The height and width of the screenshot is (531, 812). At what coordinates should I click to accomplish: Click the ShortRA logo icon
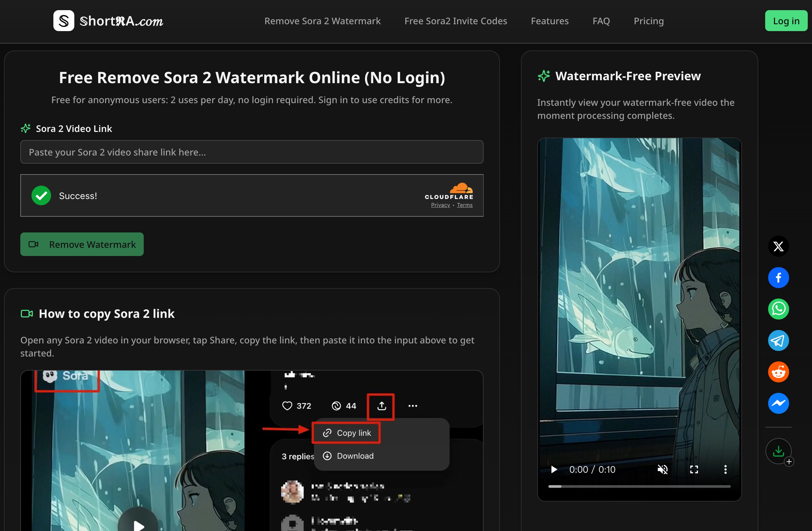coord(64,21)
